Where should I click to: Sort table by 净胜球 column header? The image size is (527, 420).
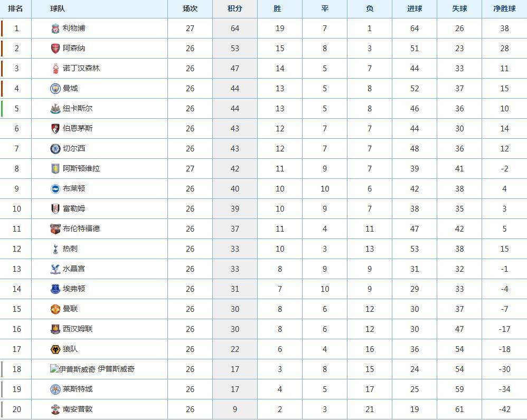coord(504,9)
